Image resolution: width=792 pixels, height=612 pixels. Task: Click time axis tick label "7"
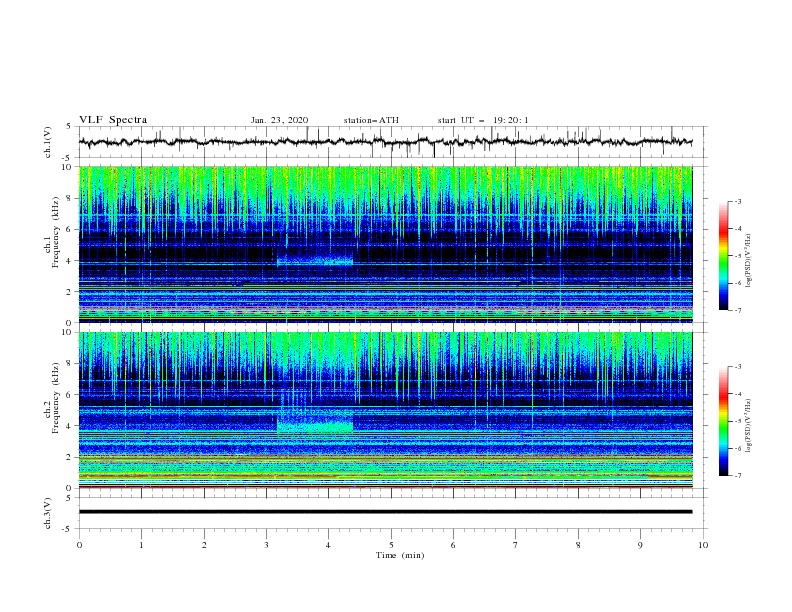point(516,545)
